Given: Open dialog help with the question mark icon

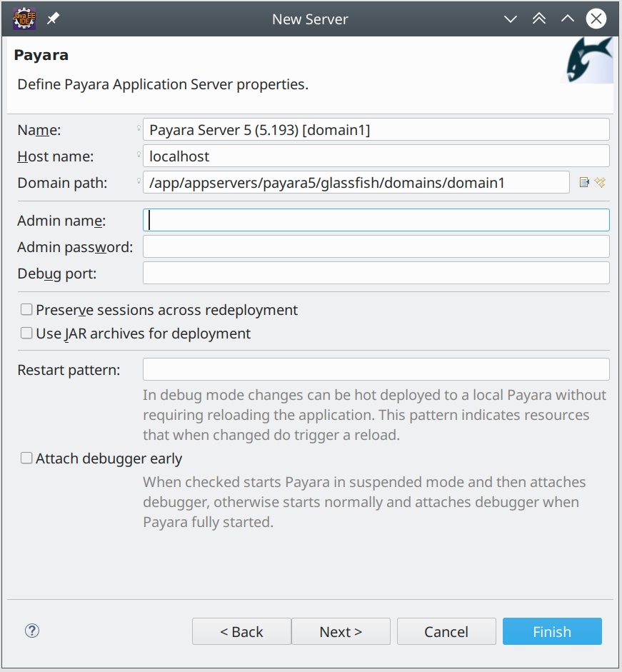Looking at the screenshot, I should point(32,631).
